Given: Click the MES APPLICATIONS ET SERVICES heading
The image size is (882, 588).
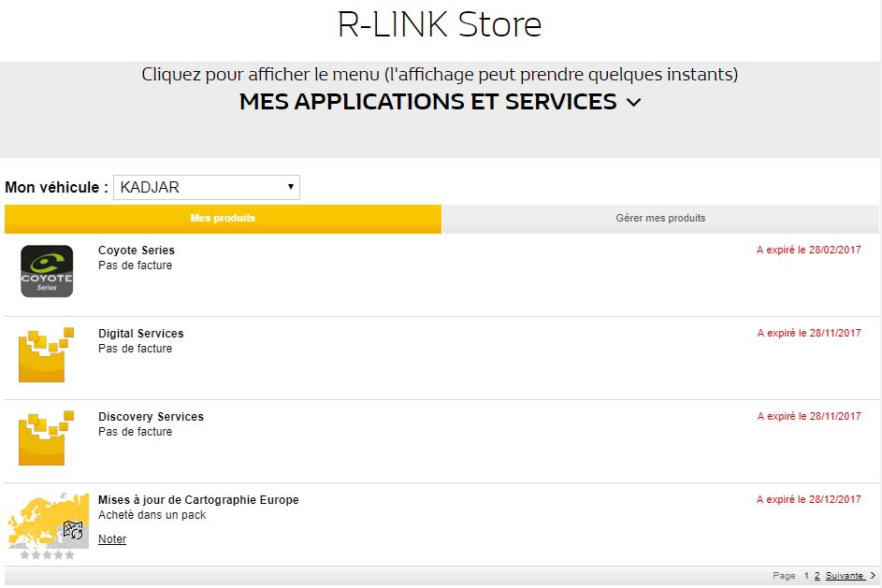Looking at the screenshot, I should click(x=427, y=102).
